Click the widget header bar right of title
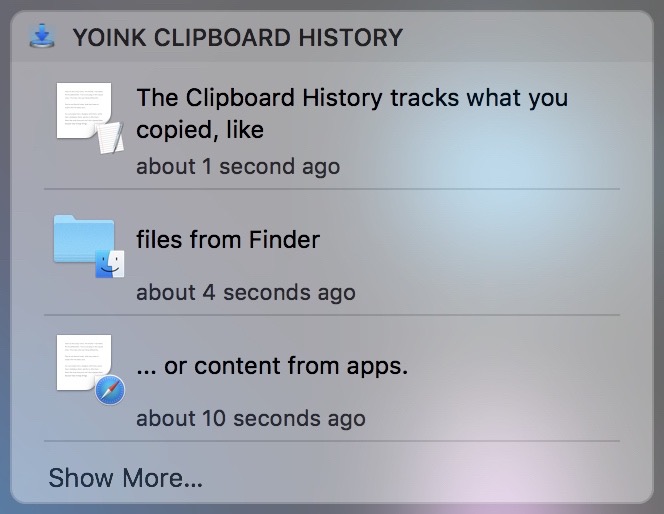This screenshot has height=514, width=664. coord(525,37)
